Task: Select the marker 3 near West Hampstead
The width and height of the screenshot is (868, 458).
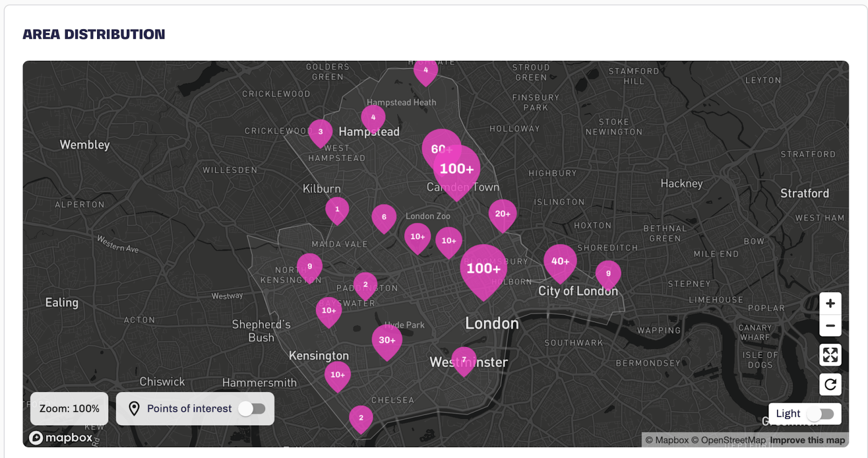Action: [x=321, y=132]
